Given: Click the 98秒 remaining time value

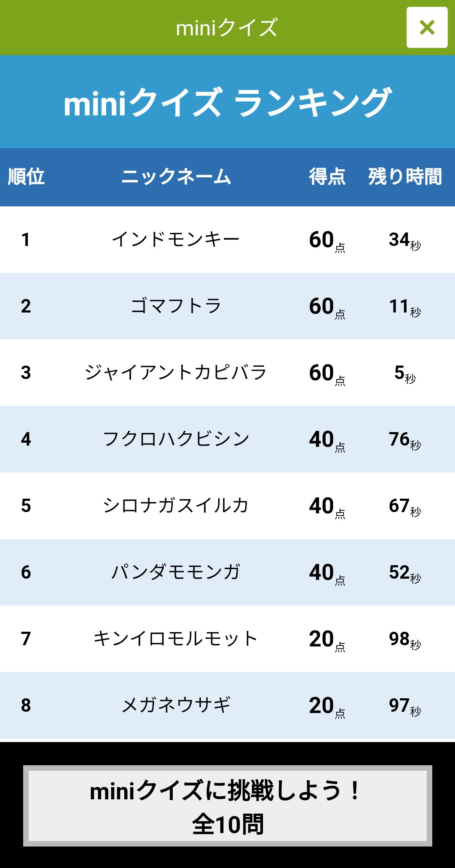Looking at the screenshot, I should 405,640.
